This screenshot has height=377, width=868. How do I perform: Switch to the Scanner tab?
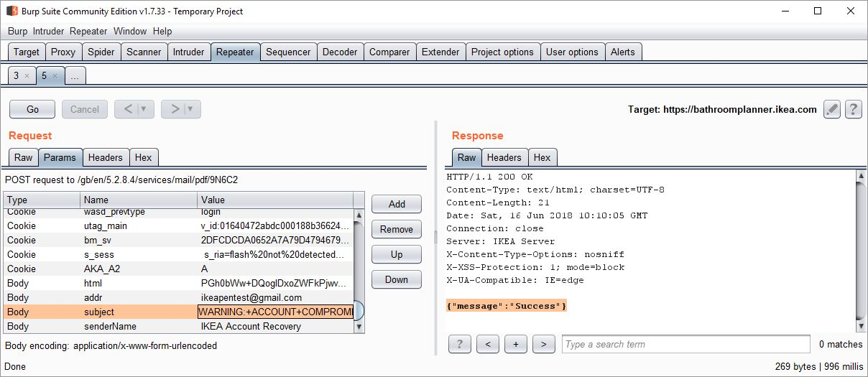pos(144,52)
